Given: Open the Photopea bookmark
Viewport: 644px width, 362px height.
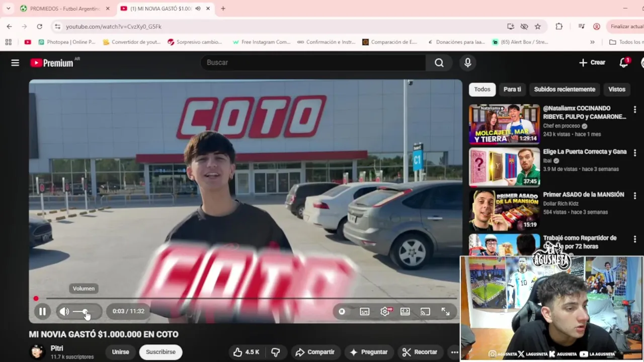Looking at the screenshot, I should click(x=66, y=42).
